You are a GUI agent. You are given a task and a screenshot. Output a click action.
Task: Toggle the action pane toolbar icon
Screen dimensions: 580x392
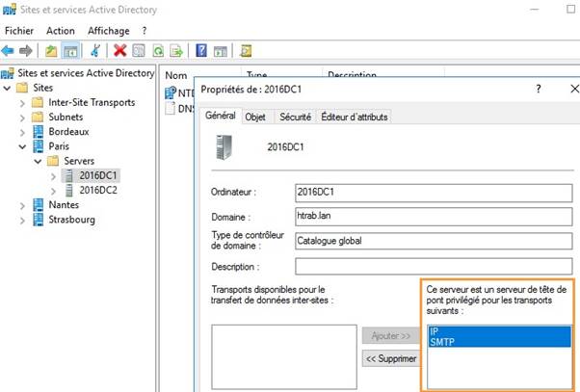pyautogui.click(x=221, y=51)
